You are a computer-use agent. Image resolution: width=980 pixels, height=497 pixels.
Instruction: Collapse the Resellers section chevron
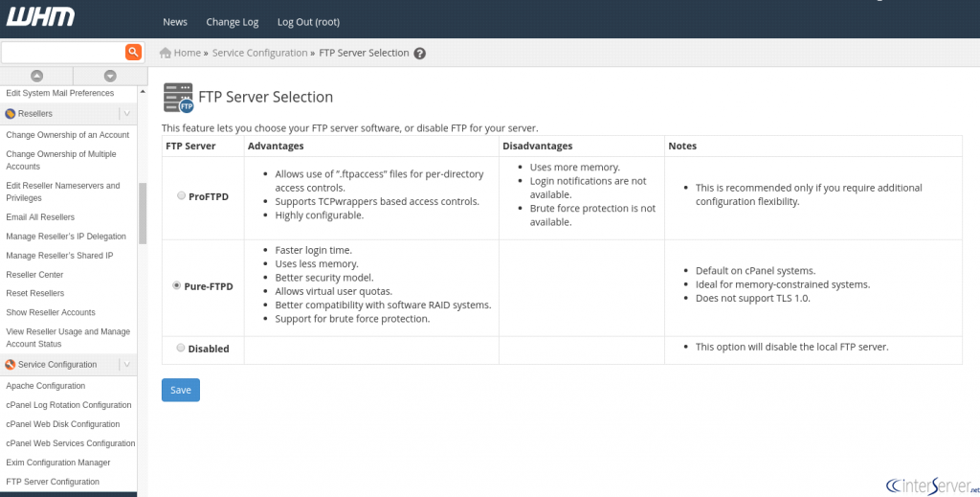tap(126, 114)
